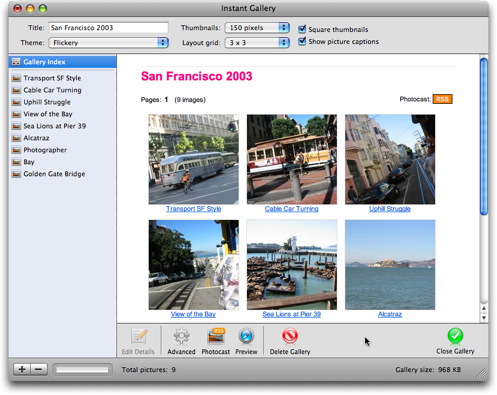Screen dimensions: 497x395
Task: Click the blue vertical scrollbar thumb
Action: click(484, 136)
